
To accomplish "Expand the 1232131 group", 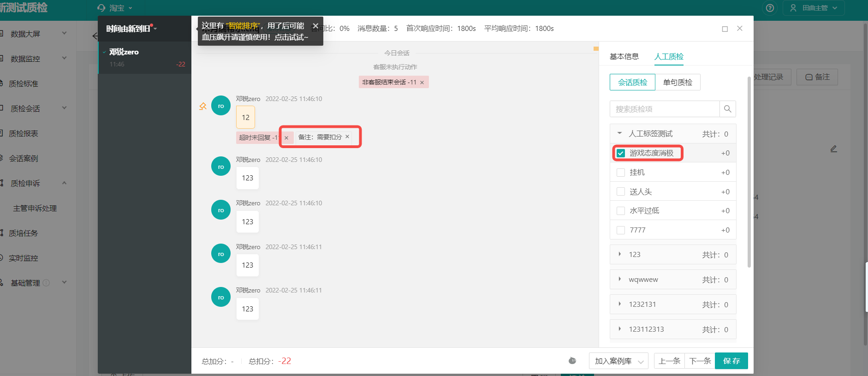I will (x=619, y=304).
